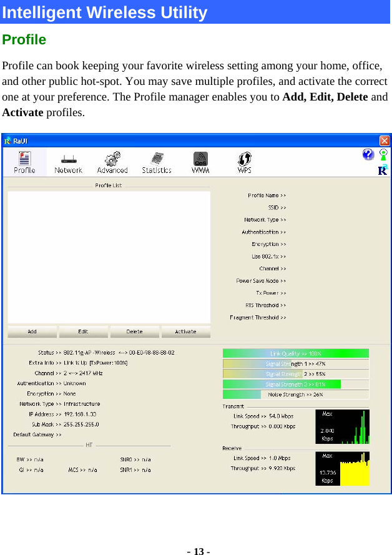Click the Channel >> profile label

[x=272, y=268]
